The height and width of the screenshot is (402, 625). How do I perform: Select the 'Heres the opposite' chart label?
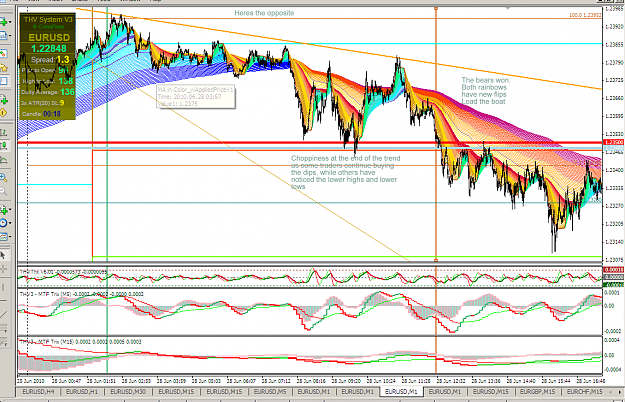pos(264,13)
